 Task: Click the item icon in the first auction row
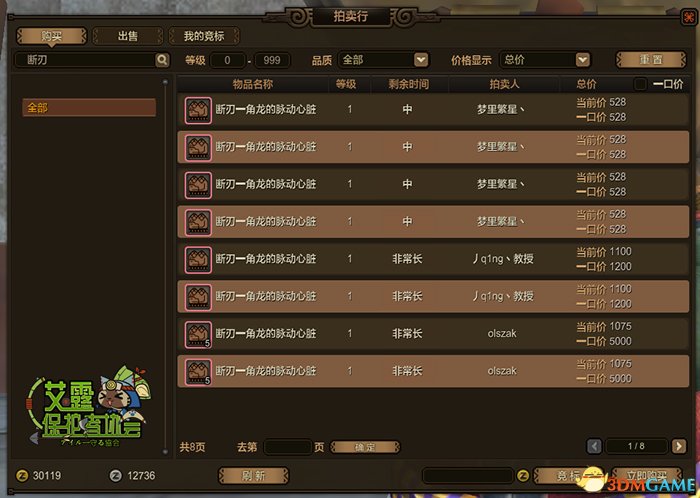point(198,110)
